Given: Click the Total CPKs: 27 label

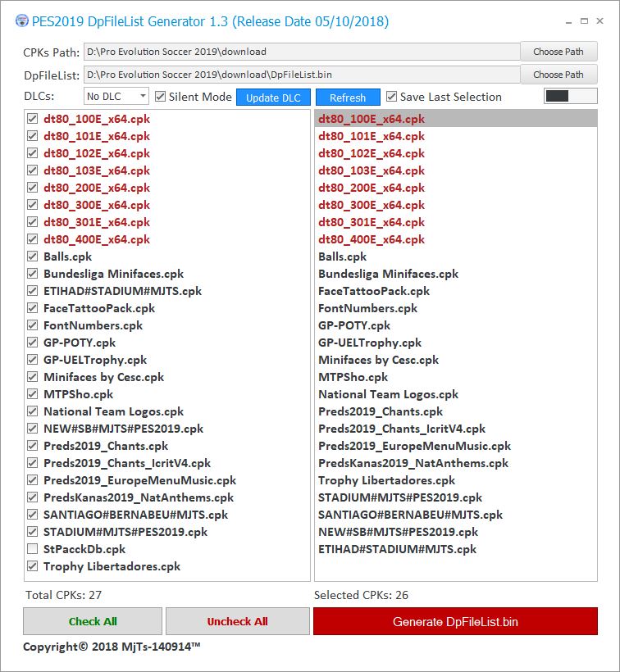Looking at the screenshot, I should (x=63, y=595).
